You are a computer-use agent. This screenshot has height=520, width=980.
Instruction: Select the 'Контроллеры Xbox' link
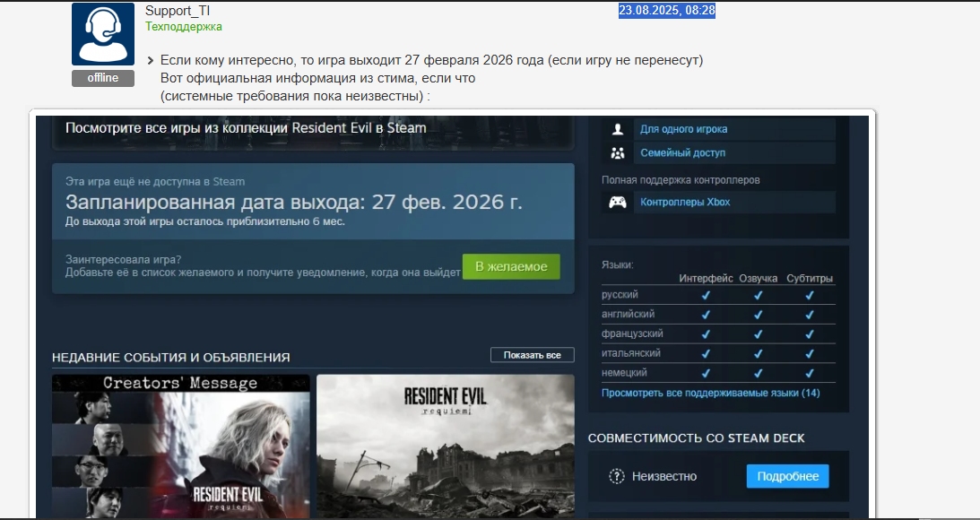[x=685, y=203]
